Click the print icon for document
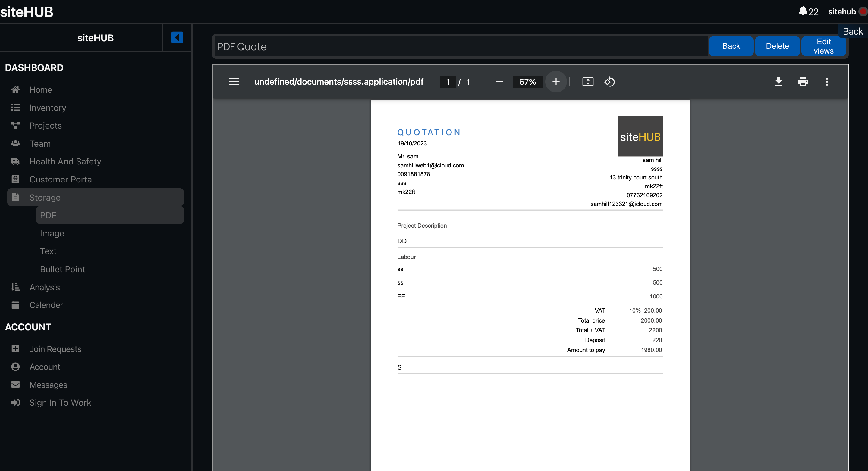Screen dimensions: 868x471 coord(803,82)
